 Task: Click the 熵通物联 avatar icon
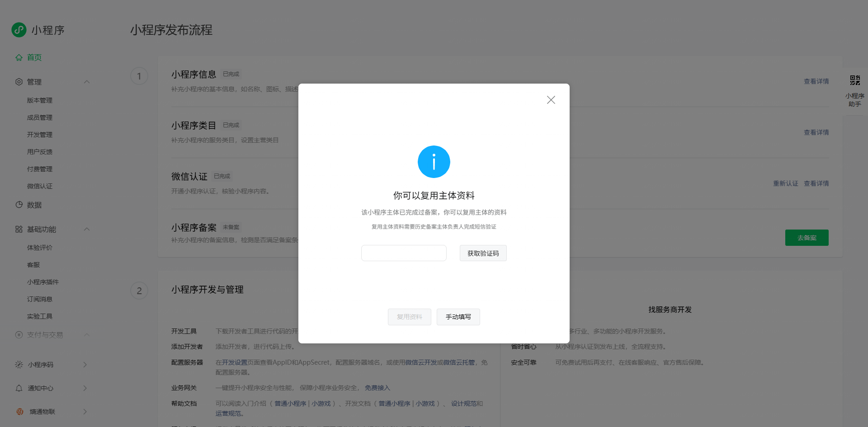(x=20, y=412)
